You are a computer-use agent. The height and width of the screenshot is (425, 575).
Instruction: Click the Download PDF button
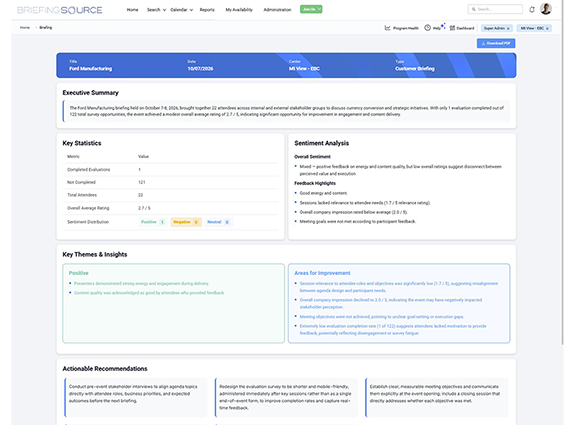(496, 43)
